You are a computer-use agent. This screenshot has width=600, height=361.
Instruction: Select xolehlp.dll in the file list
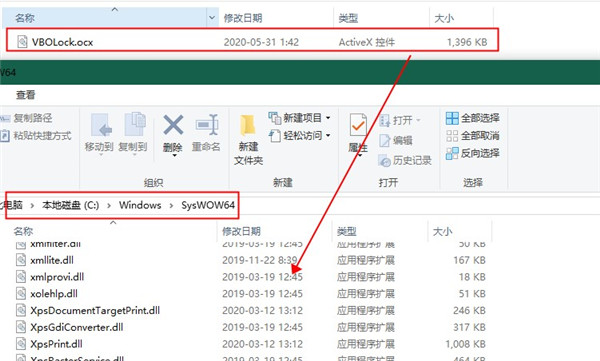[54, 294]
